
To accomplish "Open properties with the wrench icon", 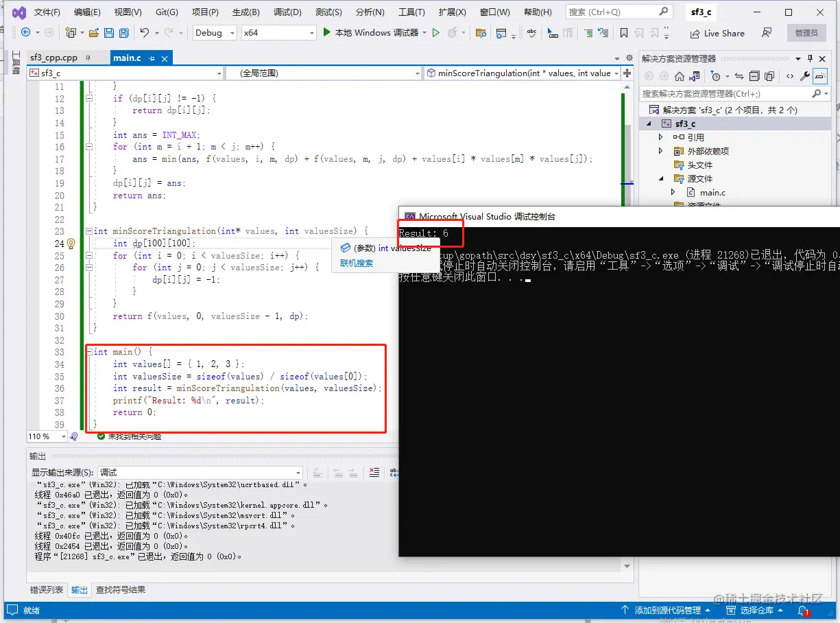I will pos(805,76).
